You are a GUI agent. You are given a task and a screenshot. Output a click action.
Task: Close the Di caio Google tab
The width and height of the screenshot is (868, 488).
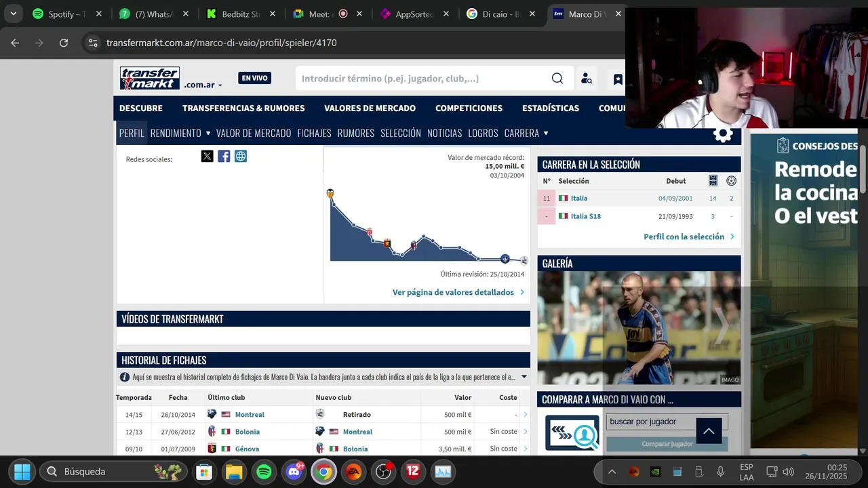[x=532, y=14]
